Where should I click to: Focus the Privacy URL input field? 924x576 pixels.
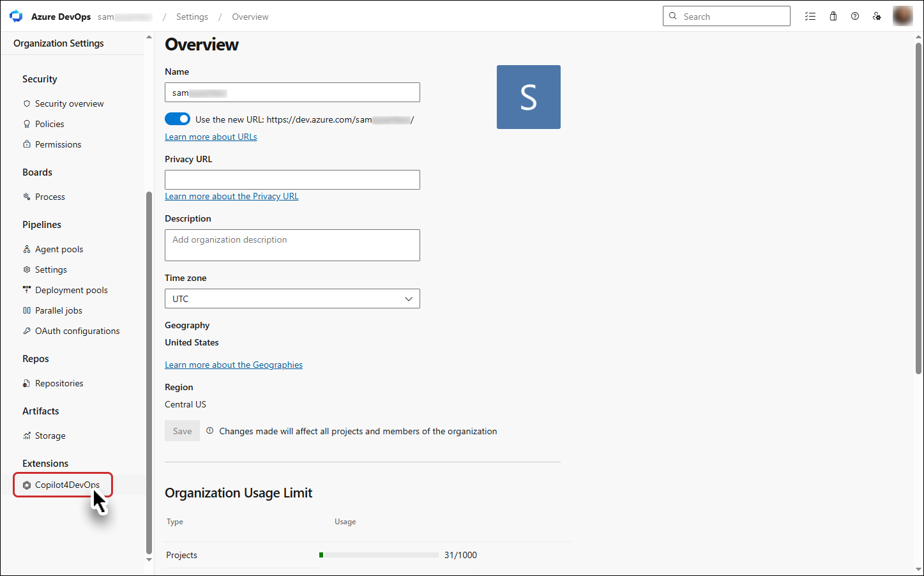tap(292, 179)
